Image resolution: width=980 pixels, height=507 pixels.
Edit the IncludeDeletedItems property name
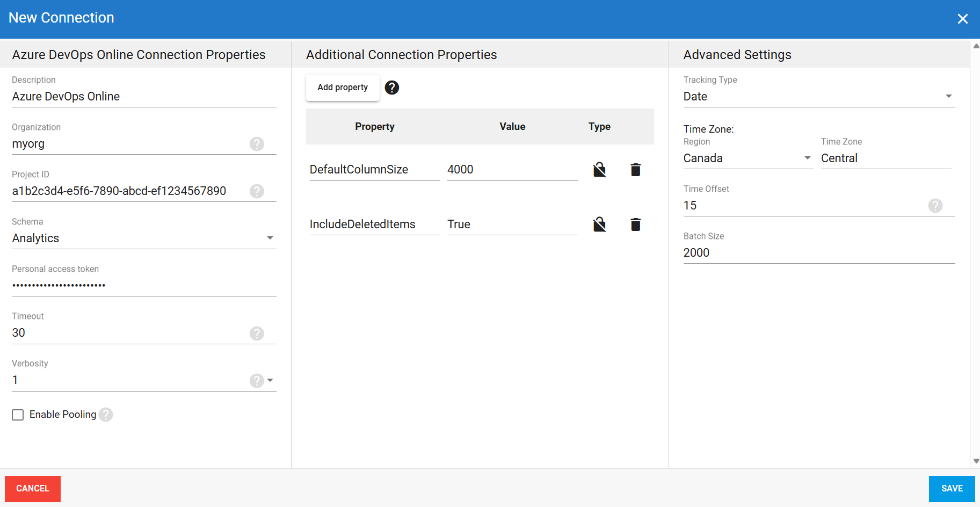375,224
